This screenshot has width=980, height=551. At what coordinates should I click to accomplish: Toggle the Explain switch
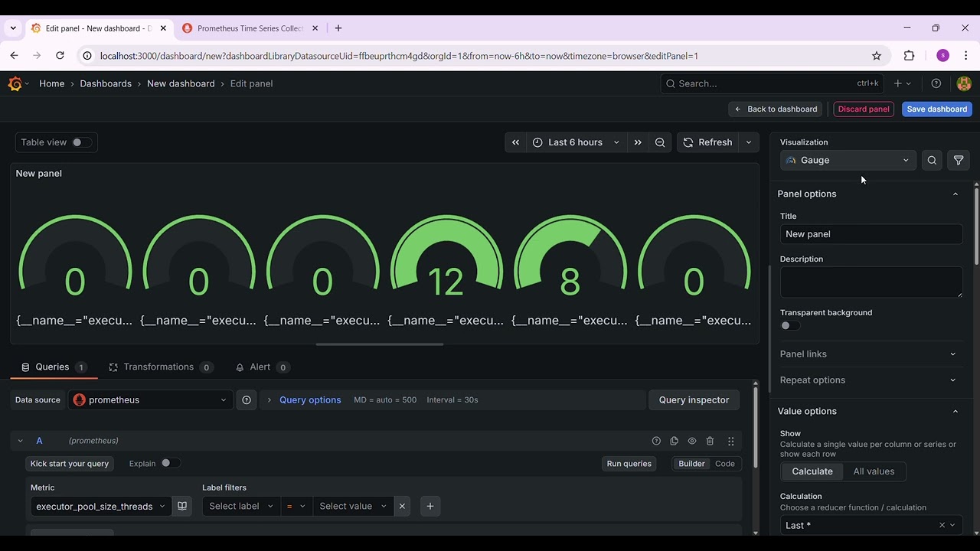pos(171,463)
